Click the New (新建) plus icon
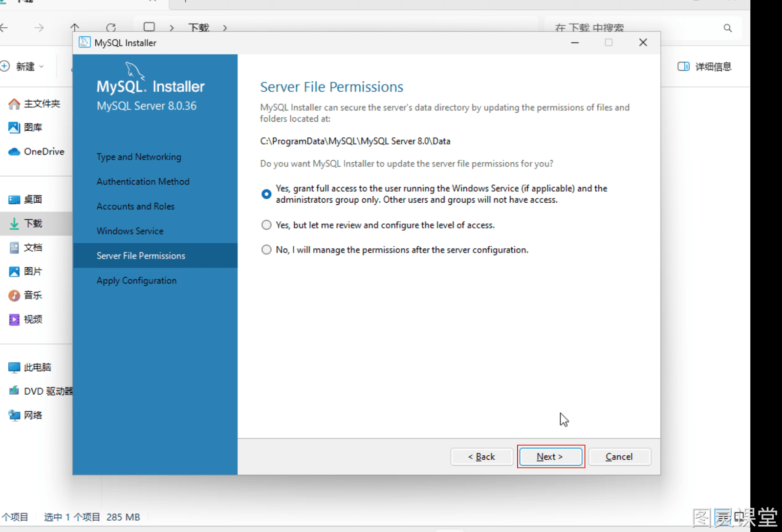The height and width of the screenshot is (532, 782). (x=5, y=66)
